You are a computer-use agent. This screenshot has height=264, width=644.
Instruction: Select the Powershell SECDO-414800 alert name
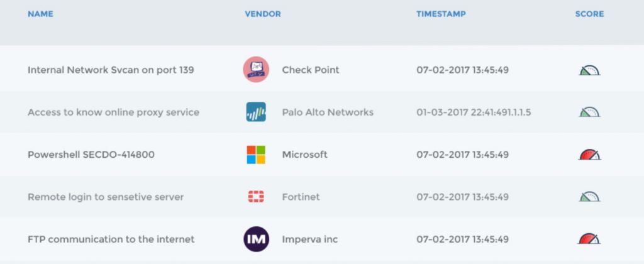pos(91,155)
